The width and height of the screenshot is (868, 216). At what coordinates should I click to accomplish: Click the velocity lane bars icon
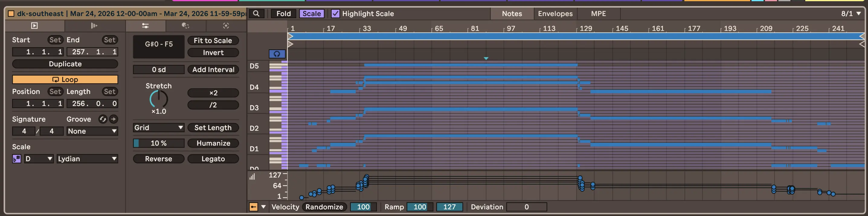pyautogui.click(x=252, y=176)
